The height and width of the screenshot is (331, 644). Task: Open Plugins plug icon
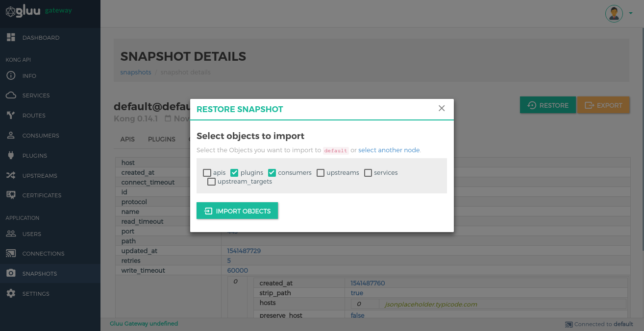point(11,156)
